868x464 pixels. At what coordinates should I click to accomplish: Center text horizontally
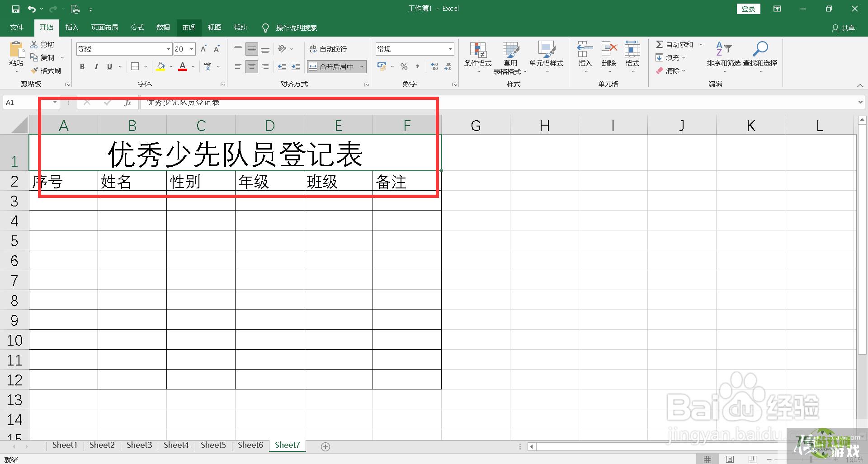252,66
